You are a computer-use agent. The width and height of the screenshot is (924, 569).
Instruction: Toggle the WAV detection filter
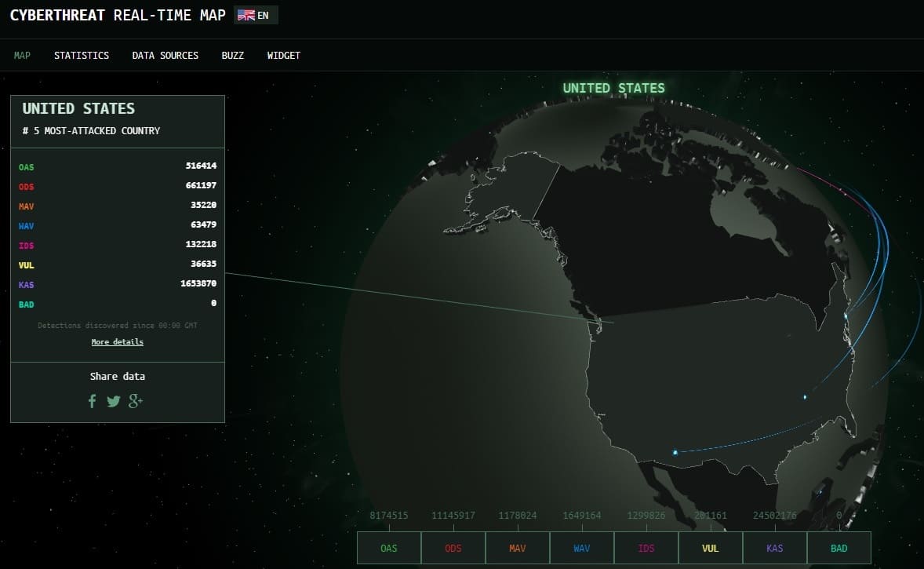click(x=582, y=548)
